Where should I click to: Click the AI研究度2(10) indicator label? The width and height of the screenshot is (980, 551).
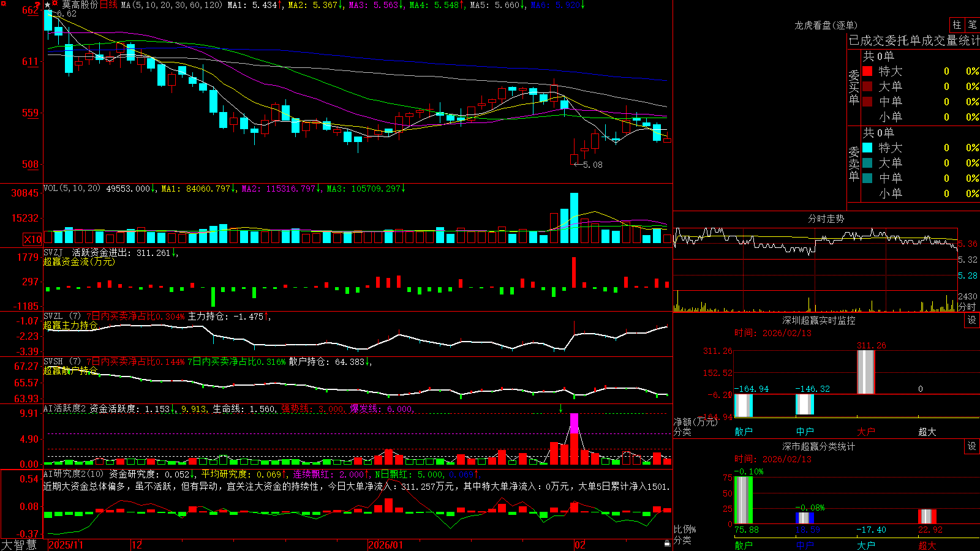74,474
